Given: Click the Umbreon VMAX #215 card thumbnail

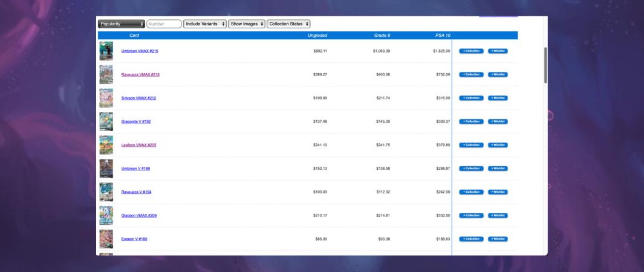Looking at the screenshot, I should click(106, 51).
